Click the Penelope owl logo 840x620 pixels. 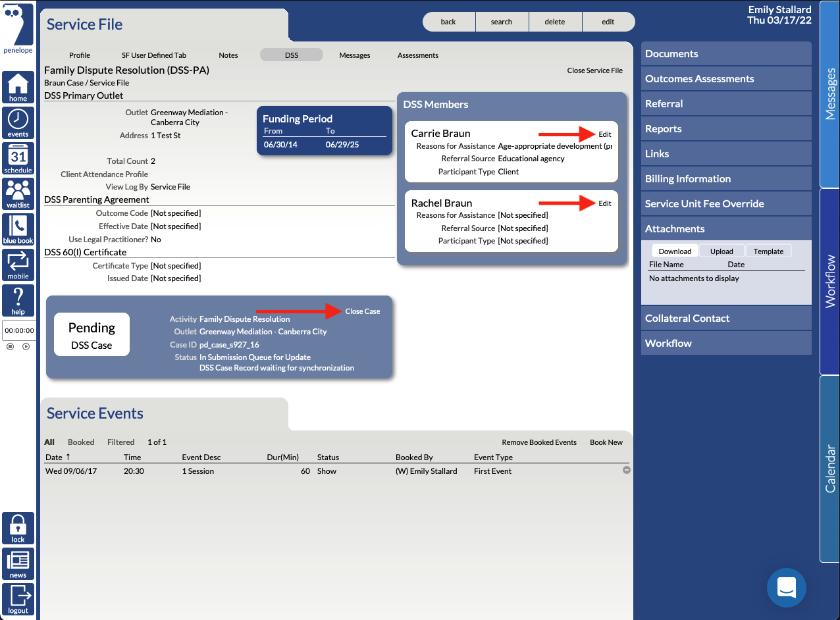(18, 28)
